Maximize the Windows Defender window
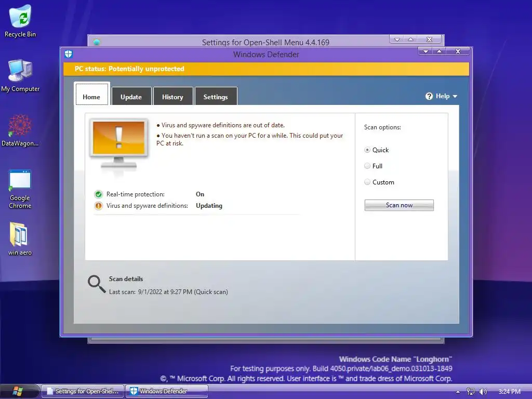Image resolution: width=532 pixels, height=399 pixels. tap(440, 51)
